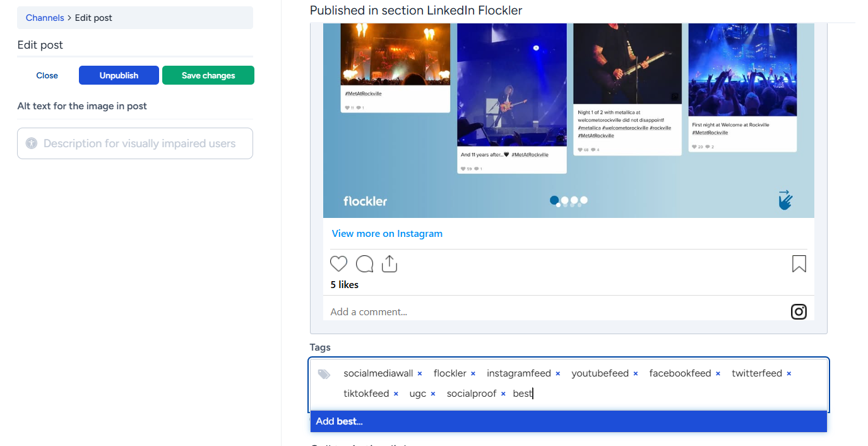Remove the twitterfeed tag
The image size is (868, 446).
789,374
